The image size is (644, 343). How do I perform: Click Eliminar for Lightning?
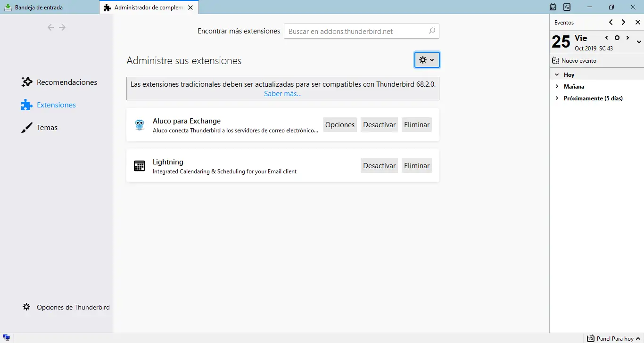(417, 166)
